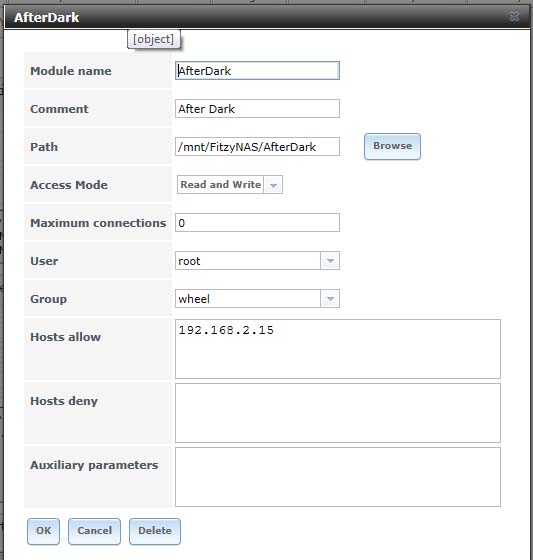The height and width of the screenshot is (560, 533).
Task: Click the Auxiliary parameters text area
Action: (x=338, y=477)
